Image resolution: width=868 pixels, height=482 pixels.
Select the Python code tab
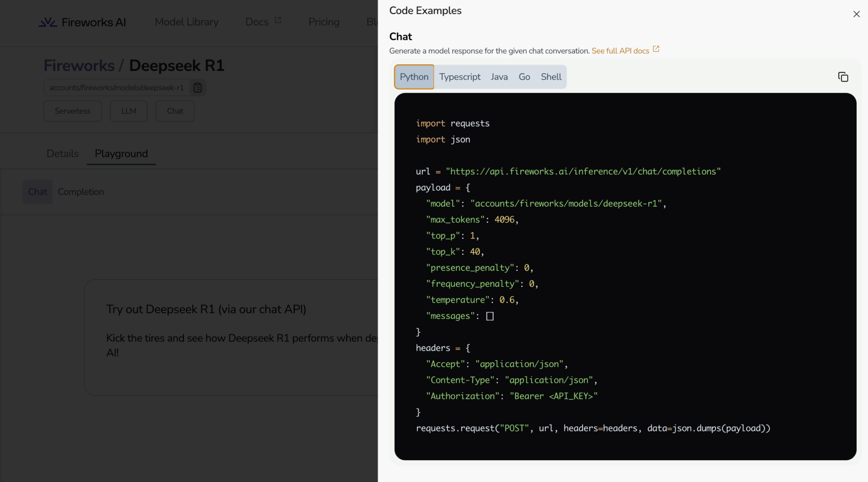coord(414,77)
